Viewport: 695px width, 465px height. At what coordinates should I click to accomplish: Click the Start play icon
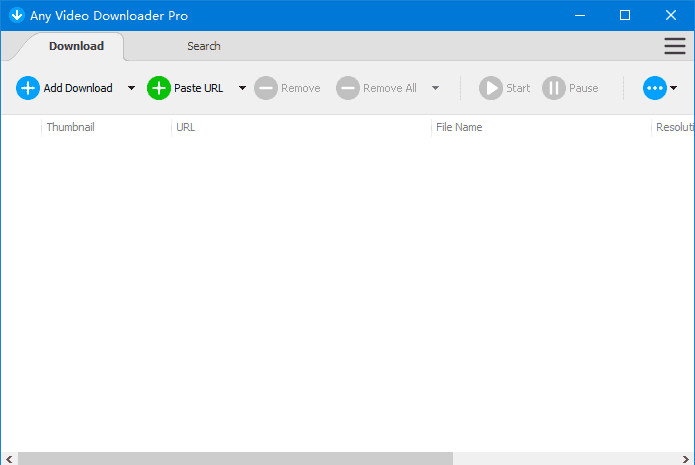coord(491,88)
